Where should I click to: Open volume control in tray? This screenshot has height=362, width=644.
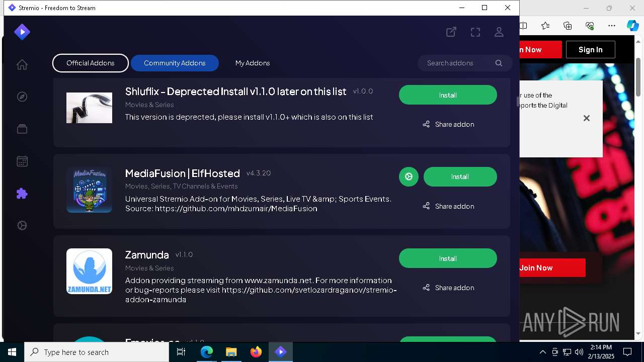(579, 352)
